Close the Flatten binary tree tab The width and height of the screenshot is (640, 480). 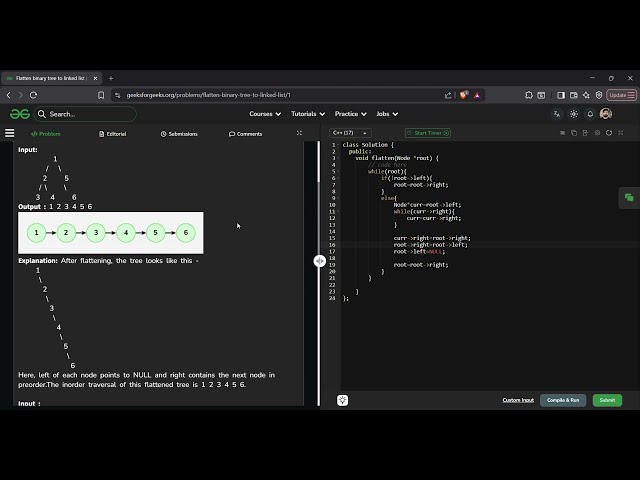click(x=96, y=78)
